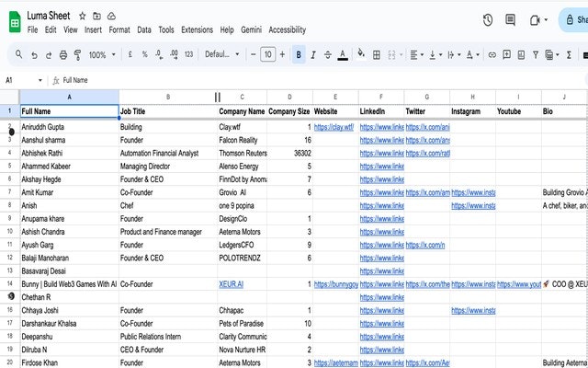This screenshot has height=368, width=588.
Task: Open text rotation dropdown
Action: pyautogui.click(x=472, y=55)
